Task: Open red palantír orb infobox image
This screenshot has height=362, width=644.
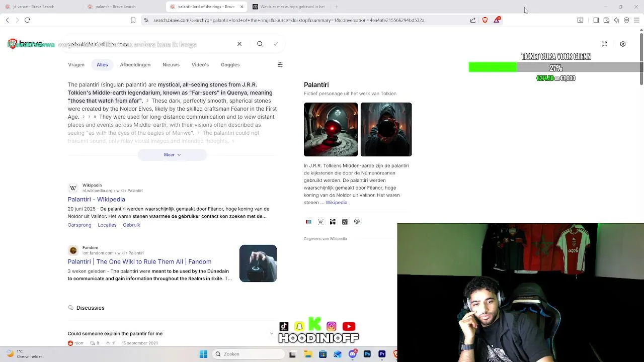Action: [x=331, y=130]
